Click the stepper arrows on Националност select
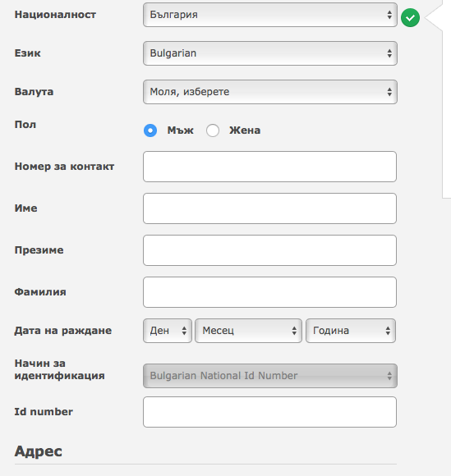 pos(389,15)
